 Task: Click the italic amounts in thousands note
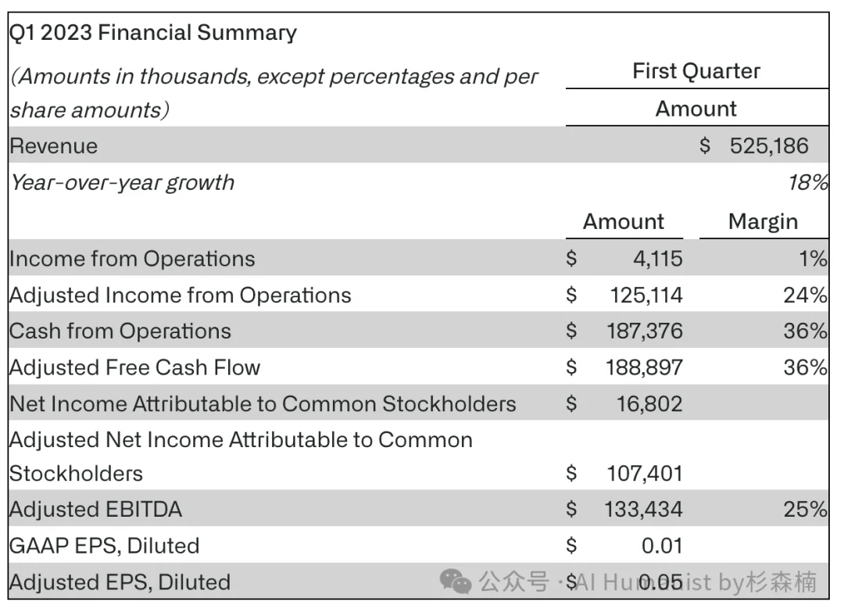(x=274, y=93)
